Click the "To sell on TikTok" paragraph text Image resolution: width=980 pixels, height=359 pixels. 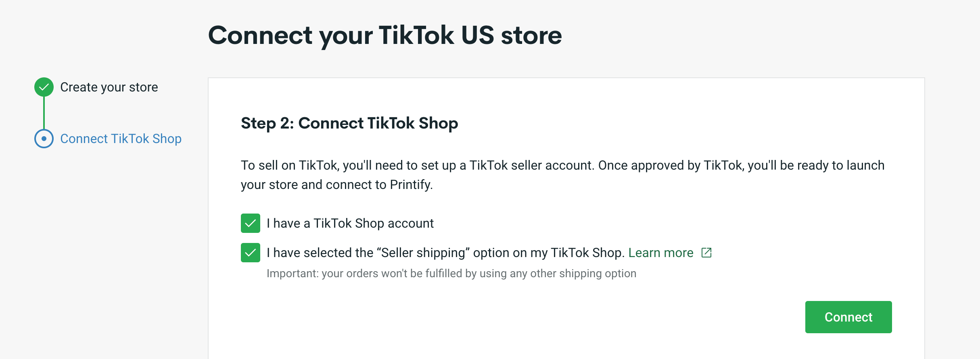click(562, 175)
